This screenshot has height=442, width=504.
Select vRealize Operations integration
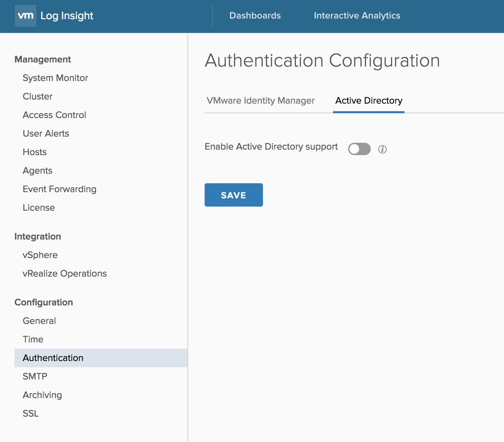[x=65, y=274]
